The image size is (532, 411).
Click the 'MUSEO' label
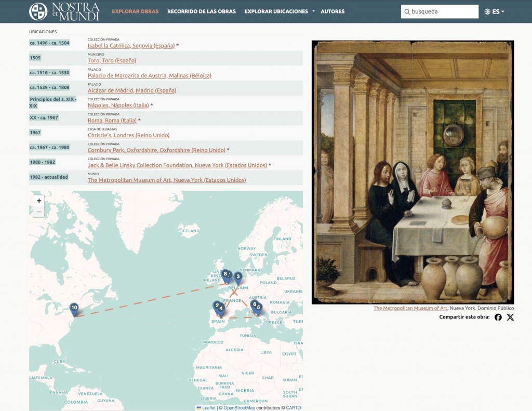point(94,174)
